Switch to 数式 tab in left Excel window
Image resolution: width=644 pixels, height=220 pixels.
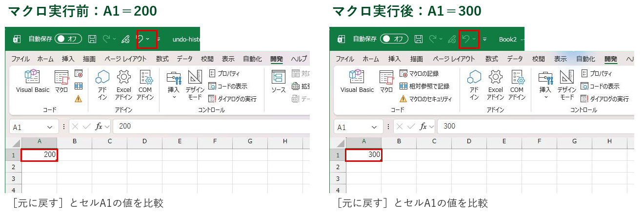pos(162,59)
